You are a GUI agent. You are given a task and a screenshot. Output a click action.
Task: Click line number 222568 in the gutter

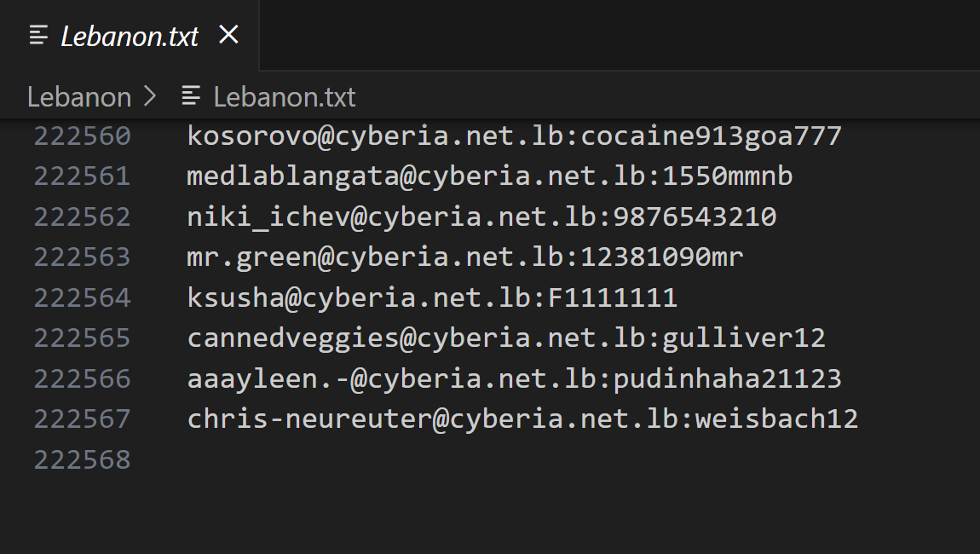pyautogui.click(x=82, y=460)
